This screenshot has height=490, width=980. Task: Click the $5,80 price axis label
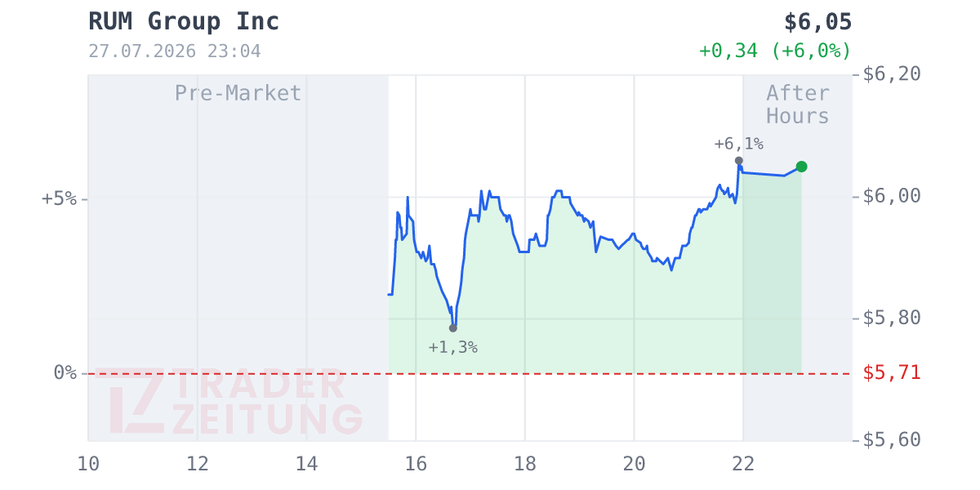(892, 318)
